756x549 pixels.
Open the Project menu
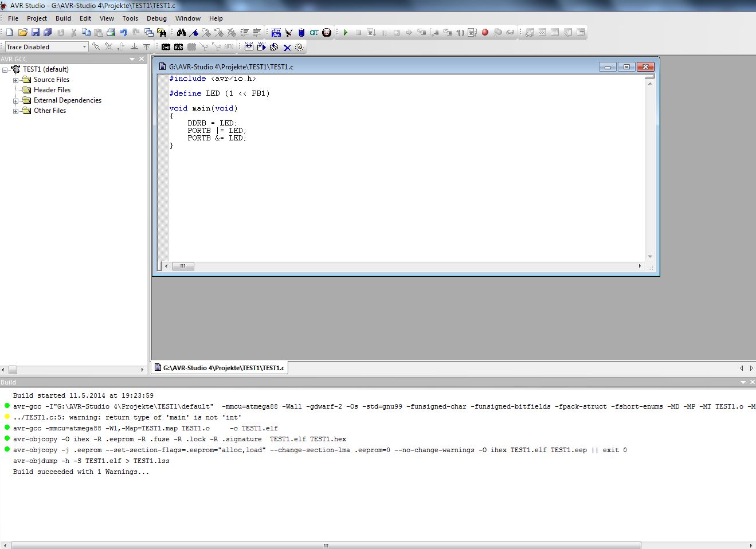[x=37, y=18]
